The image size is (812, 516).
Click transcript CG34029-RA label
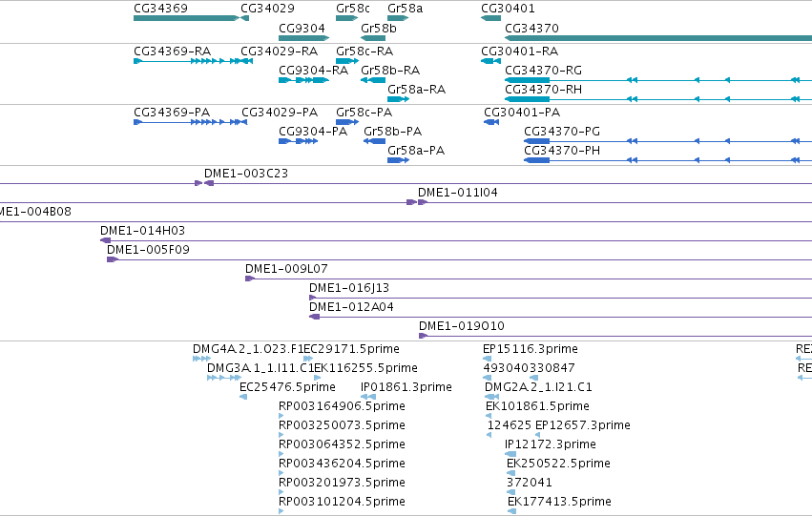[x=280, y=52]
